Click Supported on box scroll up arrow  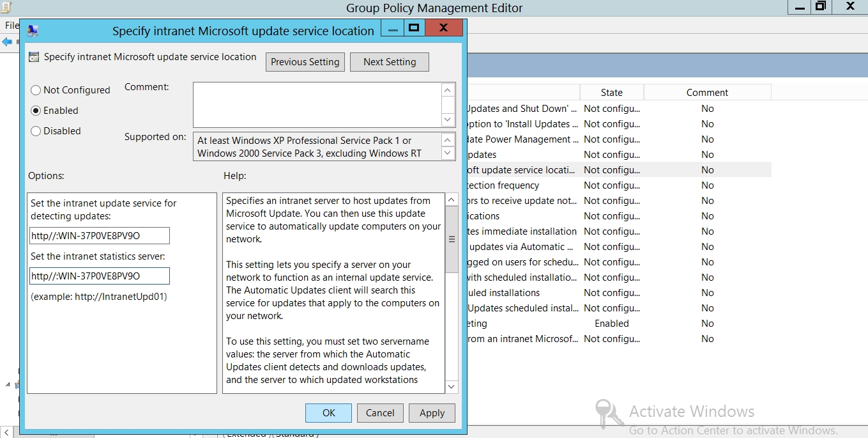pos(448,140)
